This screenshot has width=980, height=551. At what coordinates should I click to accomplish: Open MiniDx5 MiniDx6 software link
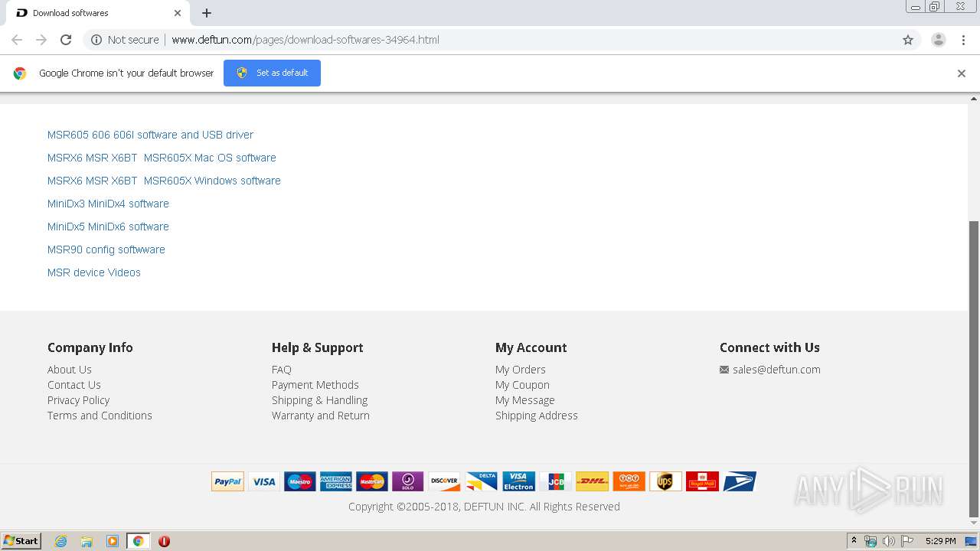pyautogui.click(x=108, y=227)
